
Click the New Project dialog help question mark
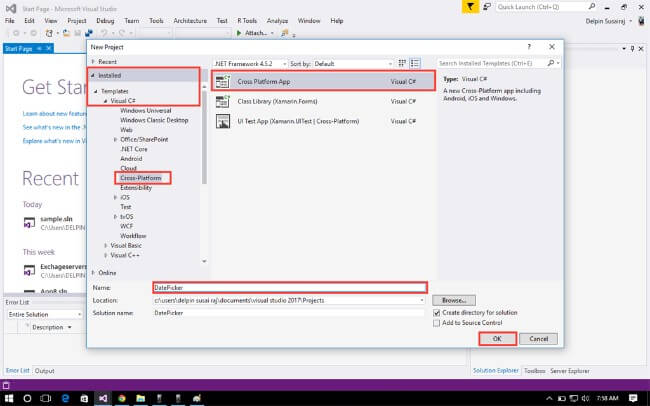pos(529,47)
